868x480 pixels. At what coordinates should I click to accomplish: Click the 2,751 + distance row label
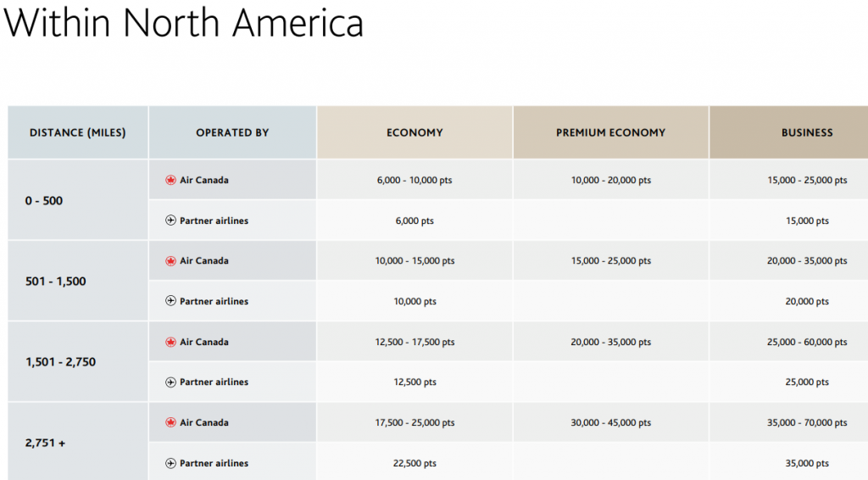click(46, 443)
